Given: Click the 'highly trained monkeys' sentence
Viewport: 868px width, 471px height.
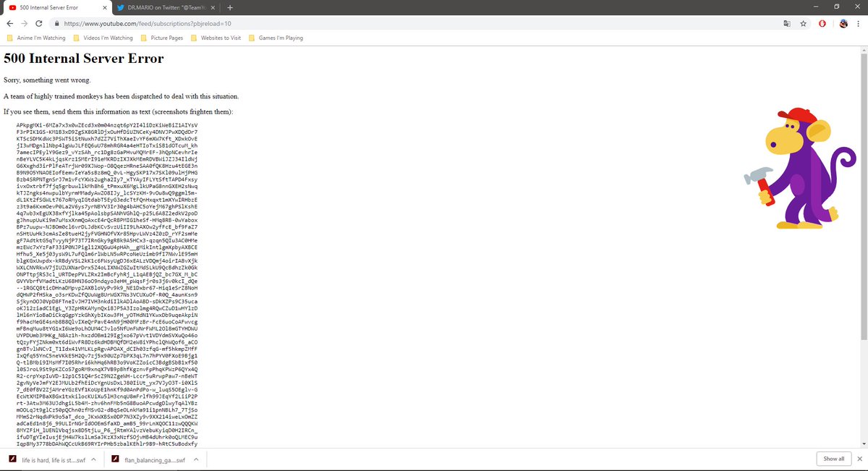Looking at the screenshot, I should pos(121,96).
